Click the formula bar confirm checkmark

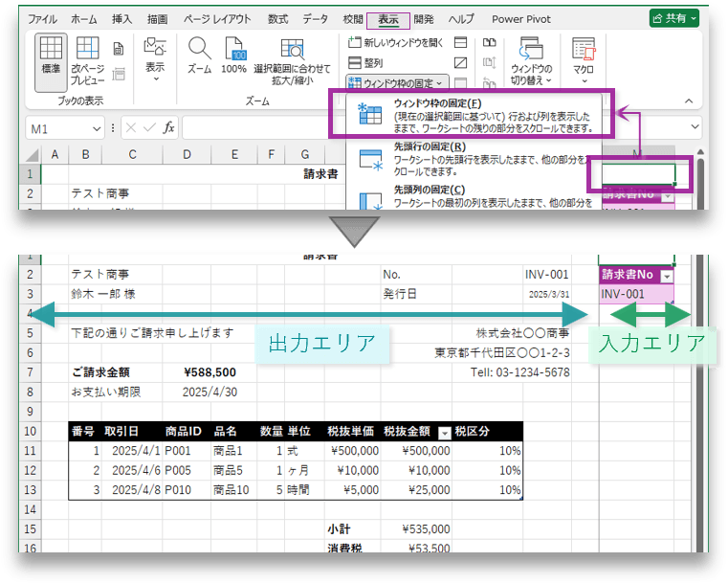(x=149, y=127)
